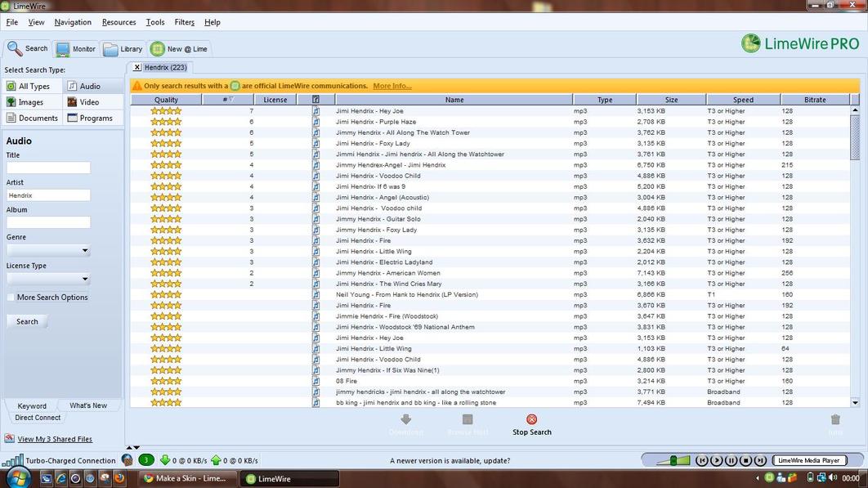868x488 pixels.
Task: Open View My 3 Shared Files link
Action: (x=55, y=439)
